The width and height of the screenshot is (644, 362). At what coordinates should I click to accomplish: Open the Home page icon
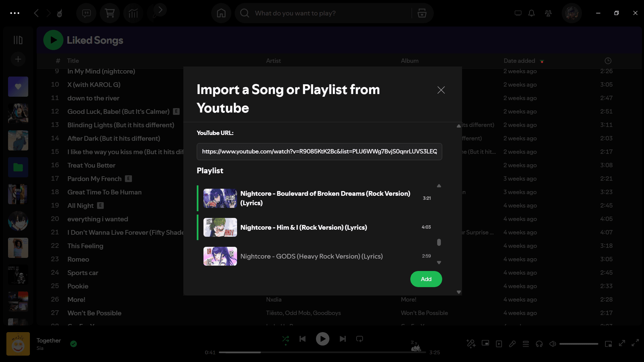pyautogui.click(x=221, y=13)
